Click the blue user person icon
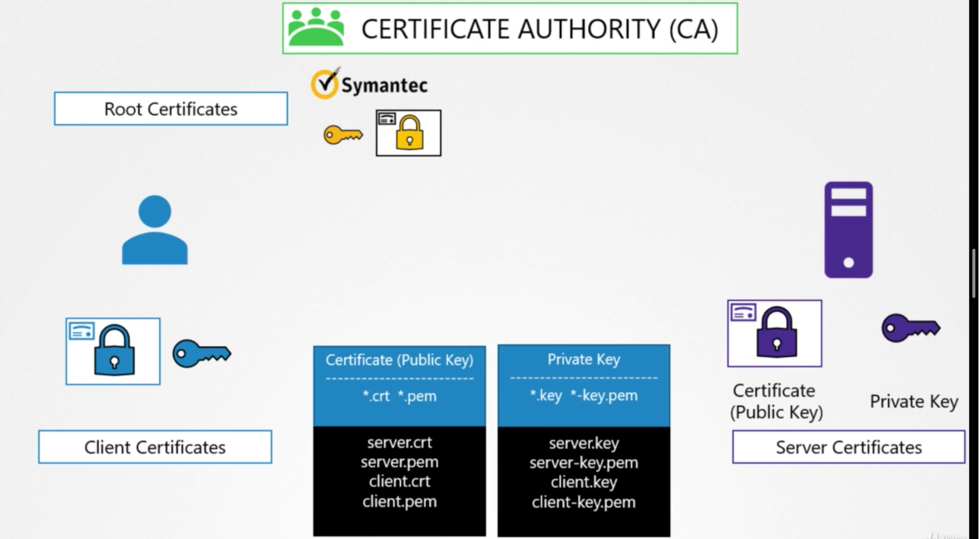This screenshot has width=980, height=539. (x=155, y=230)
